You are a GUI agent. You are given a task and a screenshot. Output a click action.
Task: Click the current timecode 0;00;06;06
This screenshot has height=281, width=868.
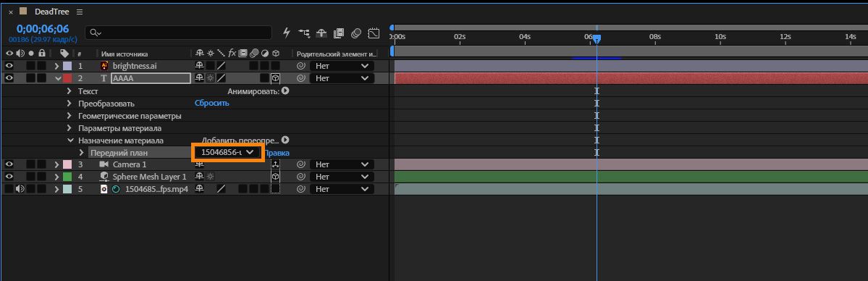click(x=43, y=29)
